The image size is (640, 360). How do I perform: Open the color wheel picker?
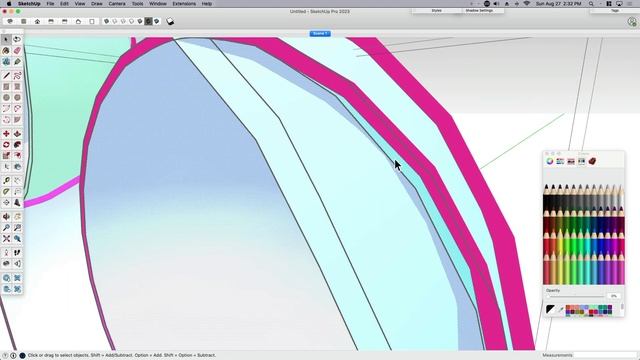[x=550, y=161]
